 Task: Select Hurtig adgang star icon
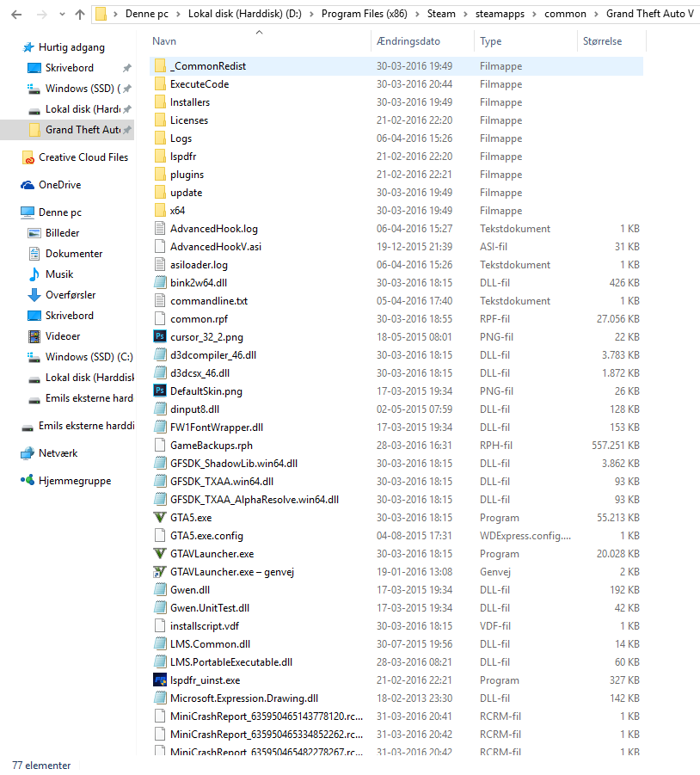coord(28,47)
